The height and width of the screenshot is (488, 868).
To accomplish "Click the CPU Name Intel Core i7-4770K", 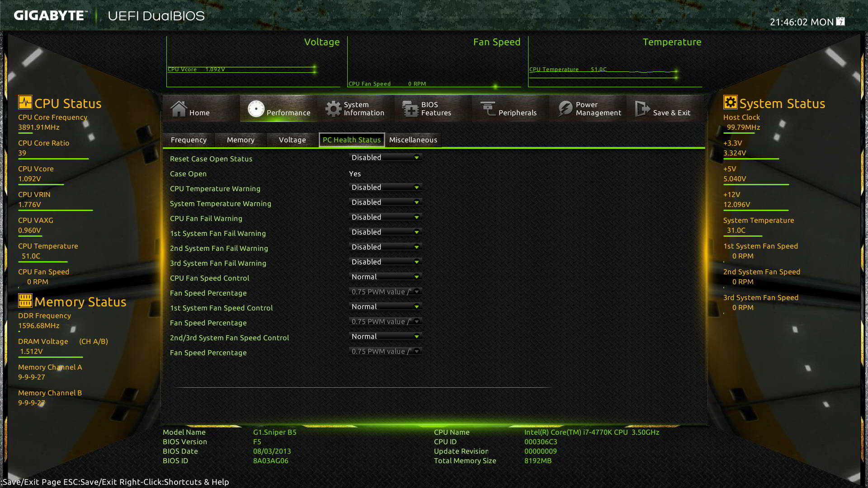I will (592, 432).
